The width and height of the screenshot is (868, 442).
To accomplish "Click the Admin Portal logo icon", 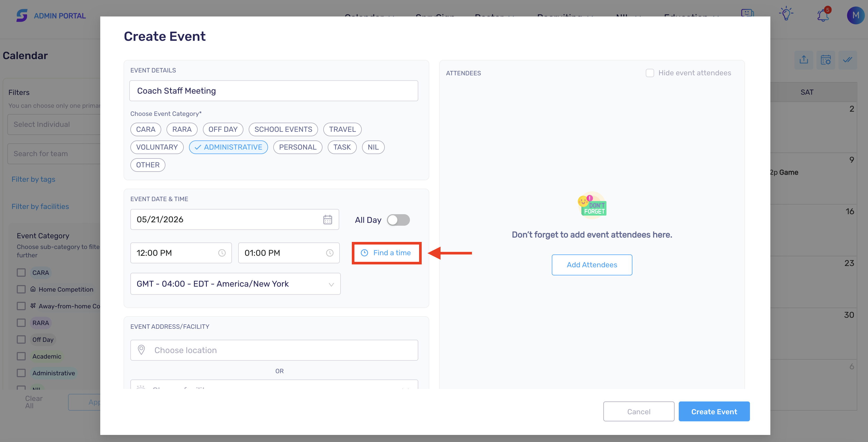I will pyautogui.click(x=22, y=15).
